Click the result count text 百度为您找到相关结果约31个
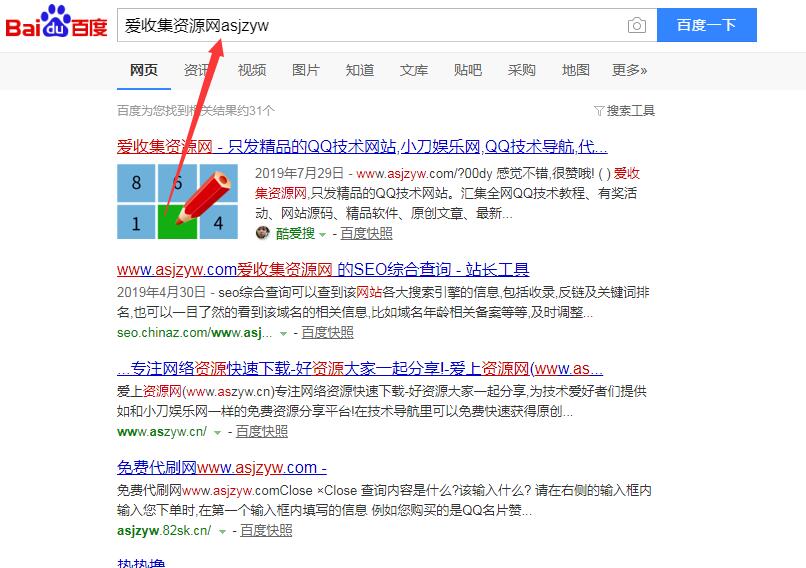The height and width of the screenshot is (568, 806). click(x=196, y=111)
